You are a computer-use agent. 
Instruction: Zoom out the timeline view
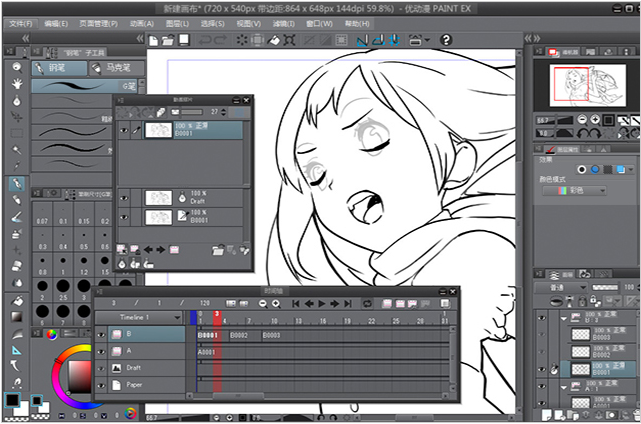pyautogui.click(x=263, y=303)
